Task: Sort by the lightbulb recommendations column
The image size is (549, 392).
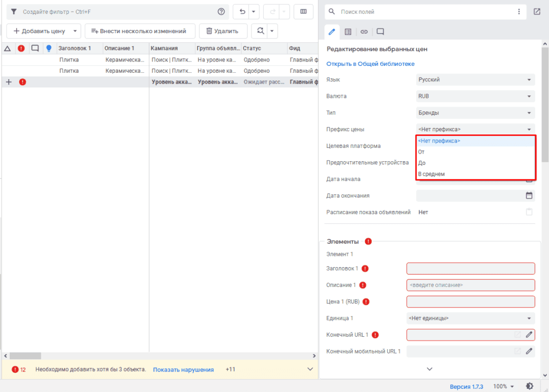Action: tap(49, 48)
